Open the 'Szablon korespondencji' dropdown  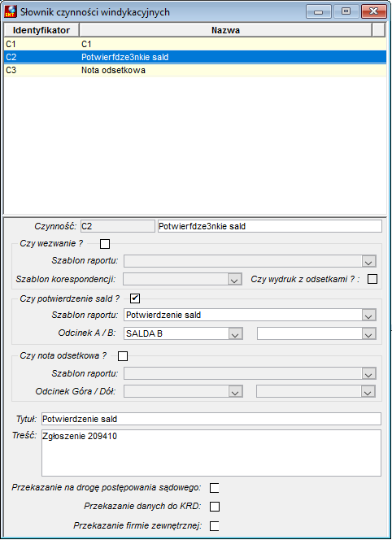pos(234,279)
